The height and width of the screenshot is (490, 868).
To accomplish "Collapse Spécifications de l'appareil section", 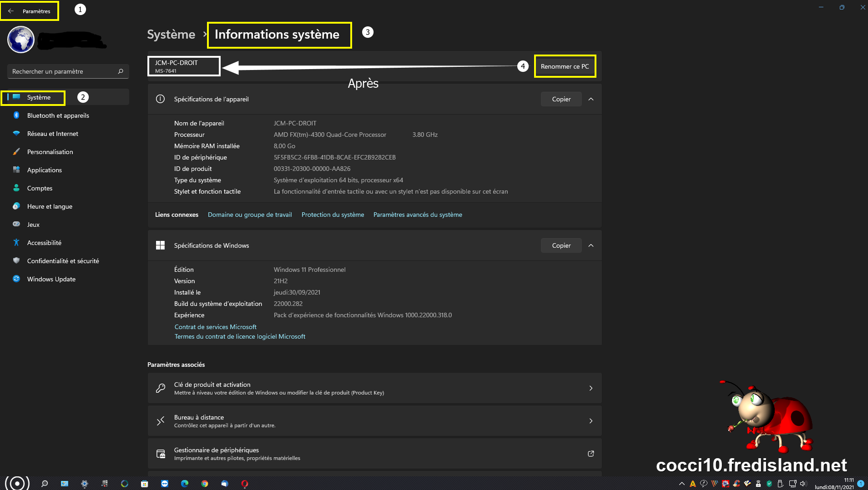I will pos(591,99).
